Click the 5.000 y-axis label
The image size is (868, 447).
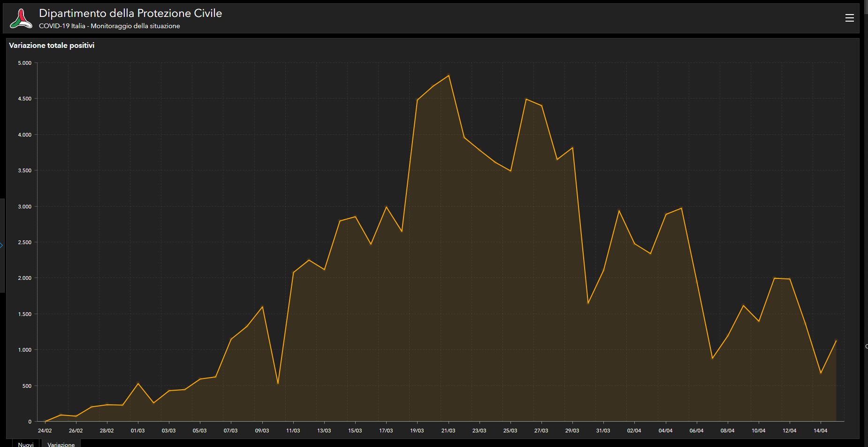(24, 63)
